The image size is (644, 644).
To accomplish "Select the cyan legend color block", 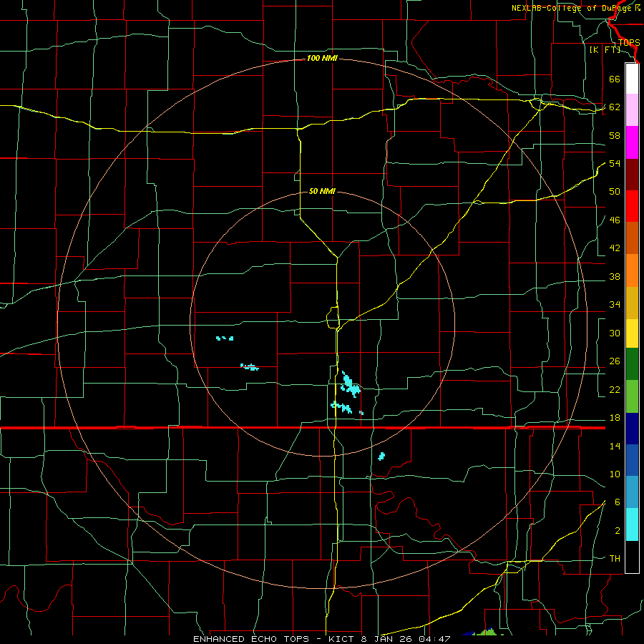I will point(632,525).
